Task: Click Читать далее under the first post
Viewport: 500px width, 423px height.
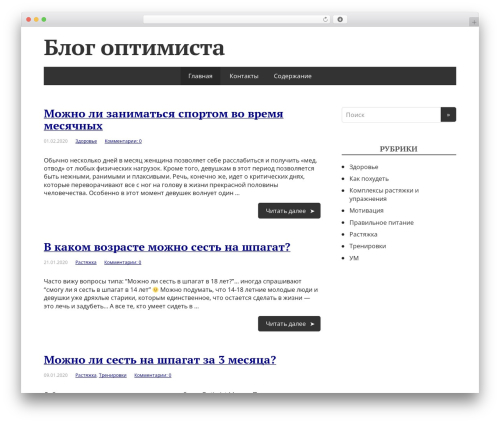Action: coord(289,211)
